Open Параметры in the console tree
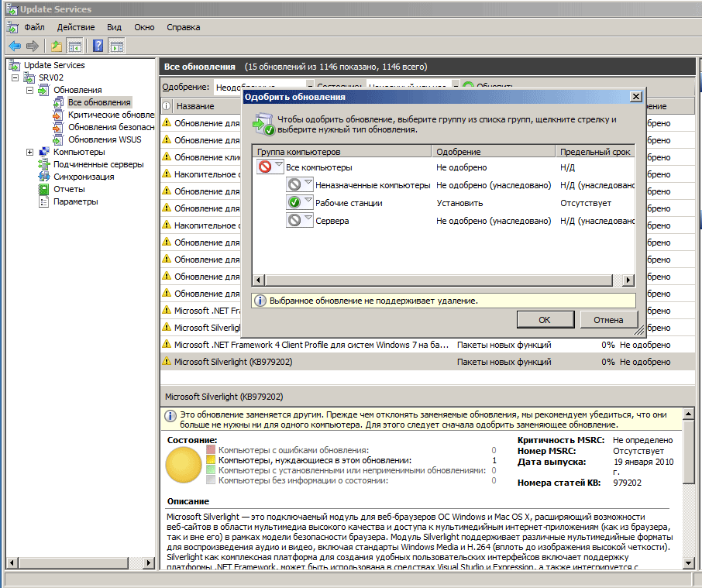 (75, 201)
